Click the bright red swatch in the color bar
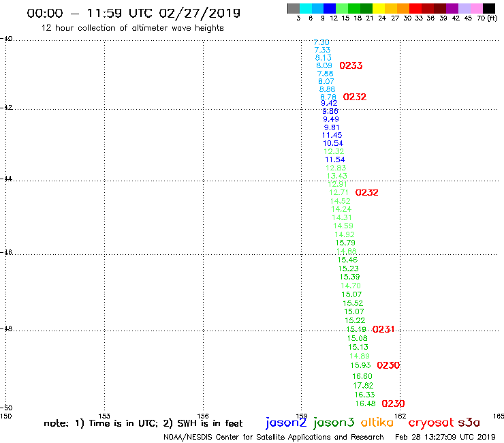This screenshot has height=443, width=504. pyautogui.click(x=415, y=9)
